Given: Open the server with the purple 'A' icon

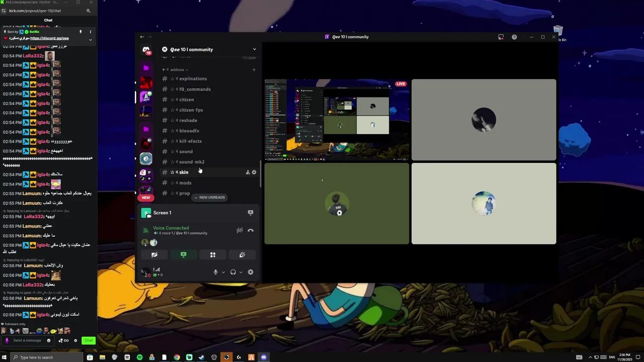Looking at the screenshot, I should [146, 97].
